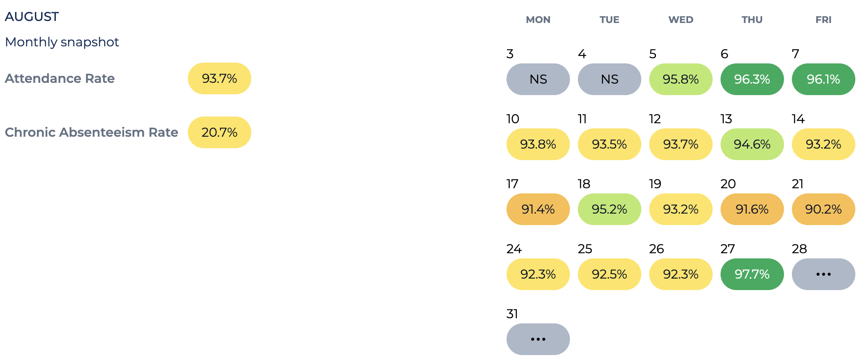Image resolution: width=868 pixels, height=363 pixels.
Task: Click the monthly Attendance Rate 93.7% pill
Action: click(x=219, y=78)
